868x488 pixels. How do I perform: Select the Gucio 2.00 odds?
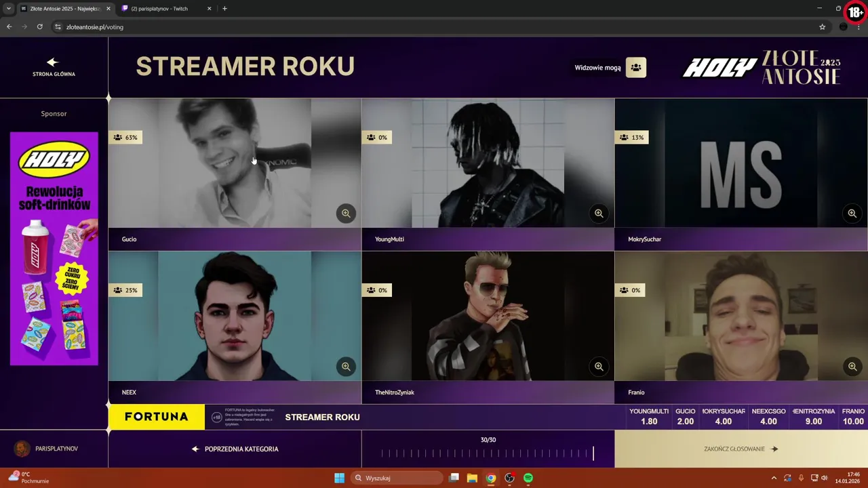coord(686,417)
